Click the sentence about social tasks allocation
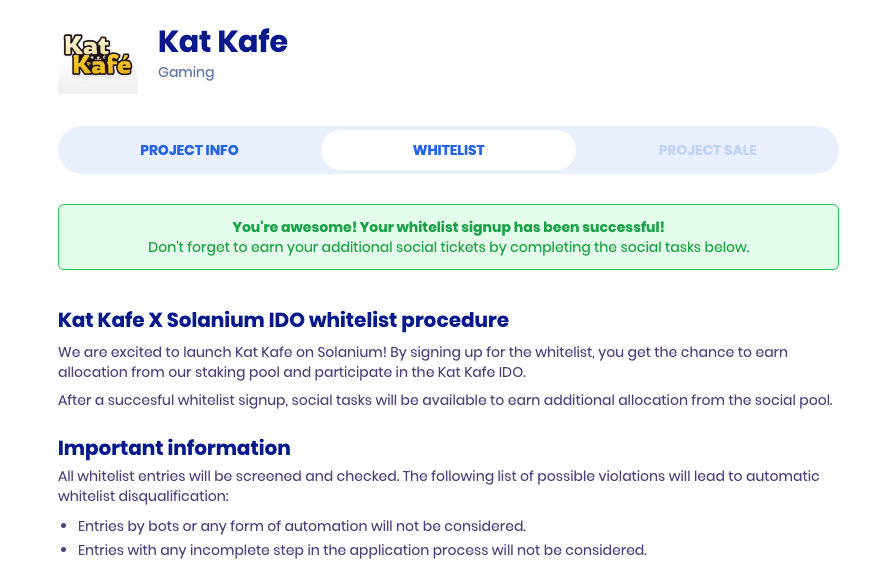890x580 pixels. (445, 400)
